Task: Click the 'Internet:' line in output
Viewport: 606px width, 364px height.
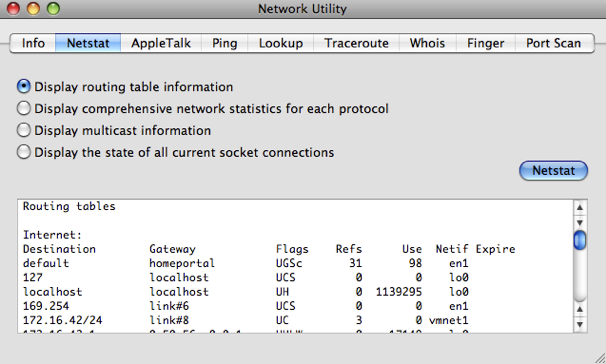Action: [x=52, y=235]
